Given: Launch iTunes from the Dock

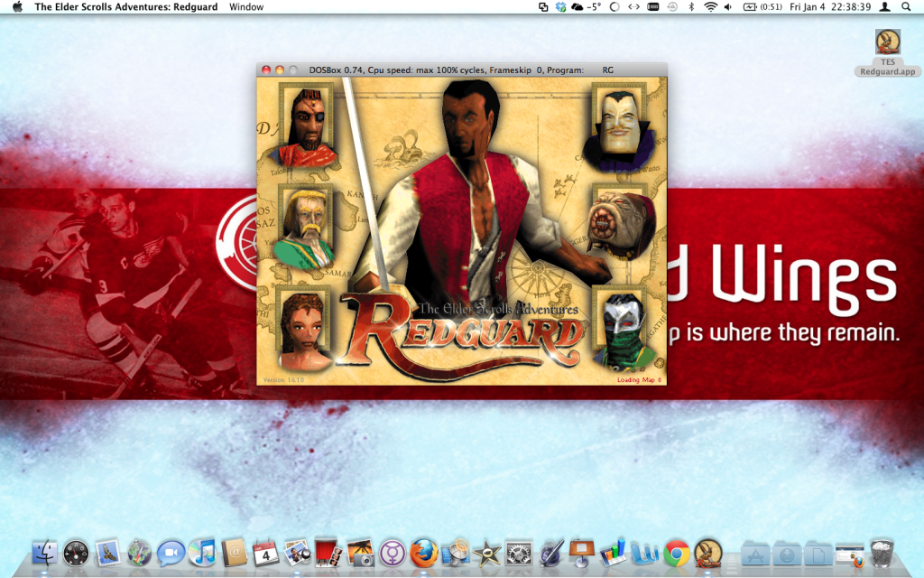Looking at the screenshot, I should (x=202, y=554).
